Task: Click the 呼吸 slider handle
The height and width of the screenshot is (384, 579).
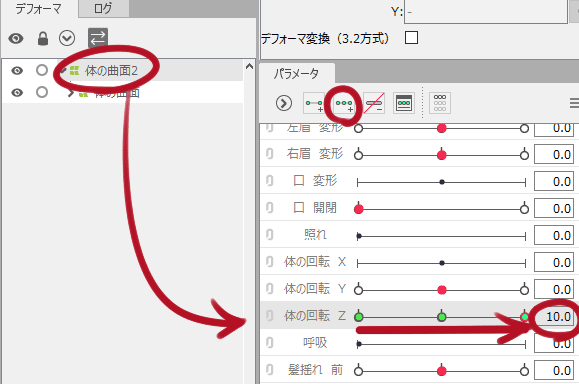Action: click(x=359, y=344)
